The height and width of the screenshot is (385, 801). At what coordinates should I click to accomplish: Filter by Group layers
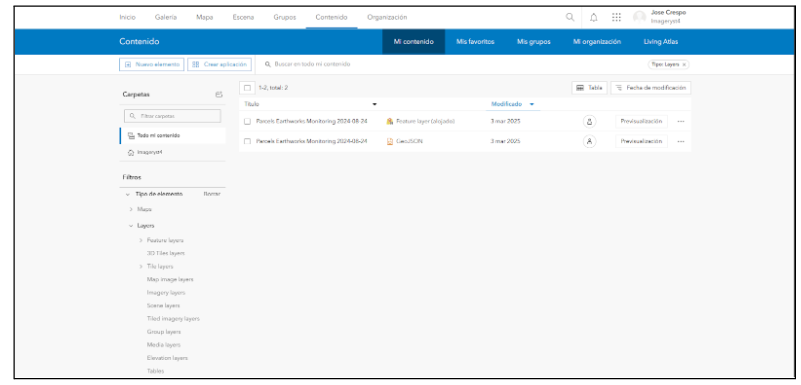point(163,332)
